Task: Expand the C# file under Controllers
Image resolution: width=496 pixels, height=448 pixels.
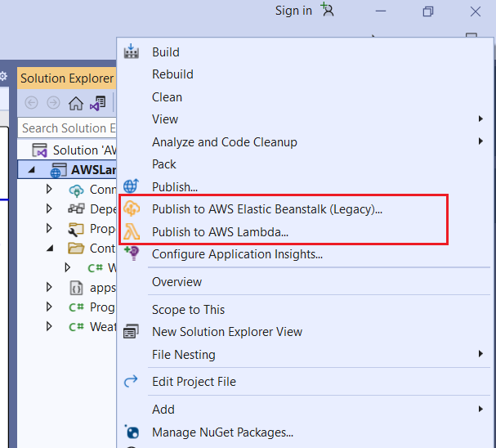Action: coord(67,267)
